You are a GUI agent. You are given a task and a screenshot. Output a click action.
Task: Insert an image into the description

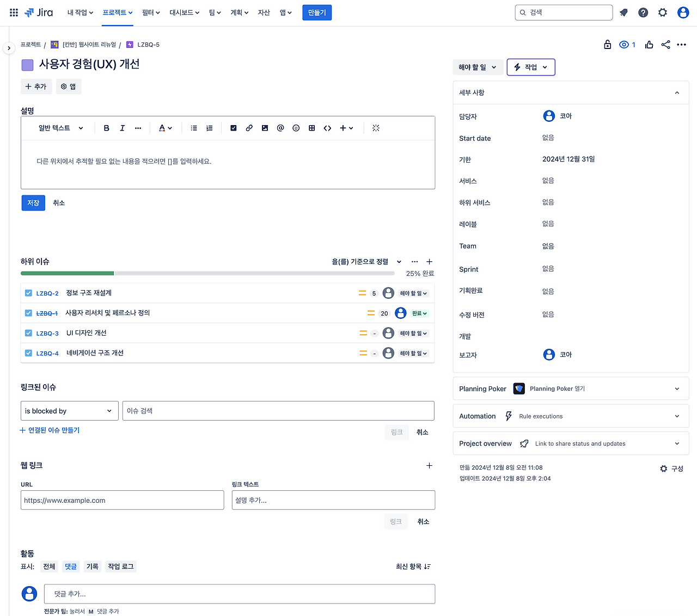pos(265,128)
